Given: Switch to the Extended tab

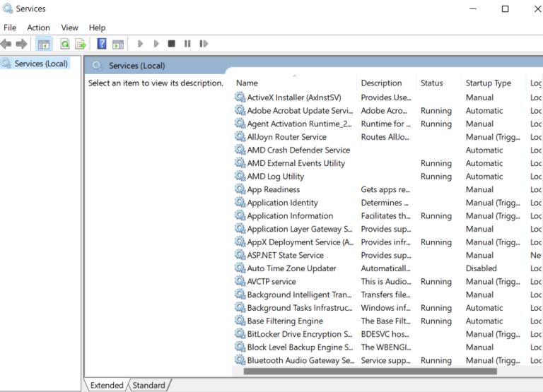Looking at the screenshot, I should click(107, 385).
